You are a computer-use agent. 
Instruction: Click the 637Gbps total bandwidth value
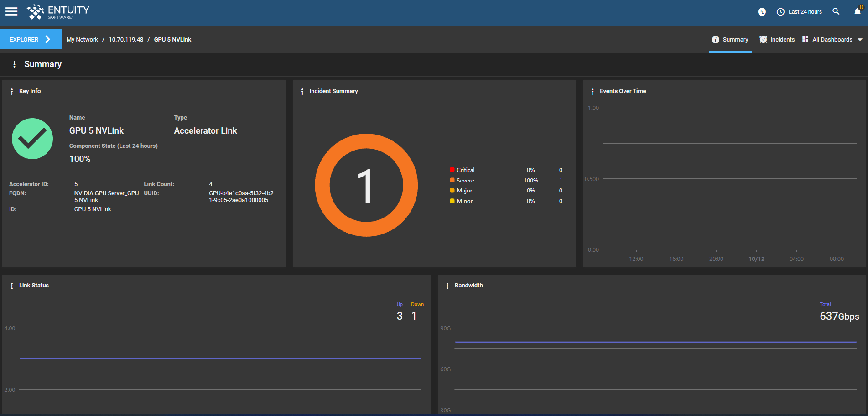pyautogui.click(x=839, y=317)
